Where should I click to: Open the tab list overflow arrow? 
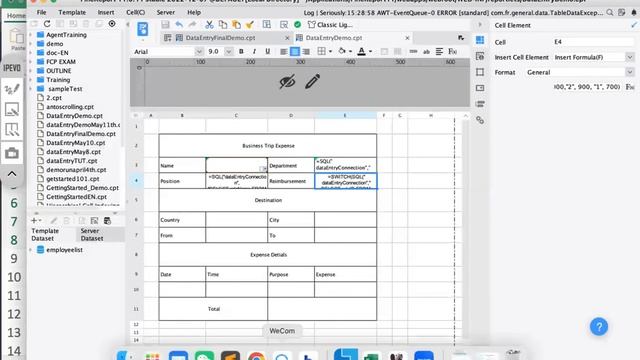point(461,38)
